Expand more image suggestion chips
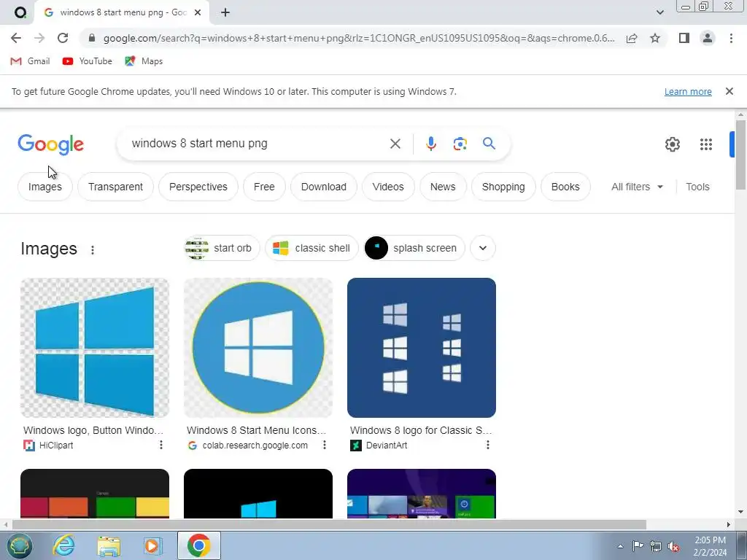Screen dimensions: 747x560 tap(483, 248)
